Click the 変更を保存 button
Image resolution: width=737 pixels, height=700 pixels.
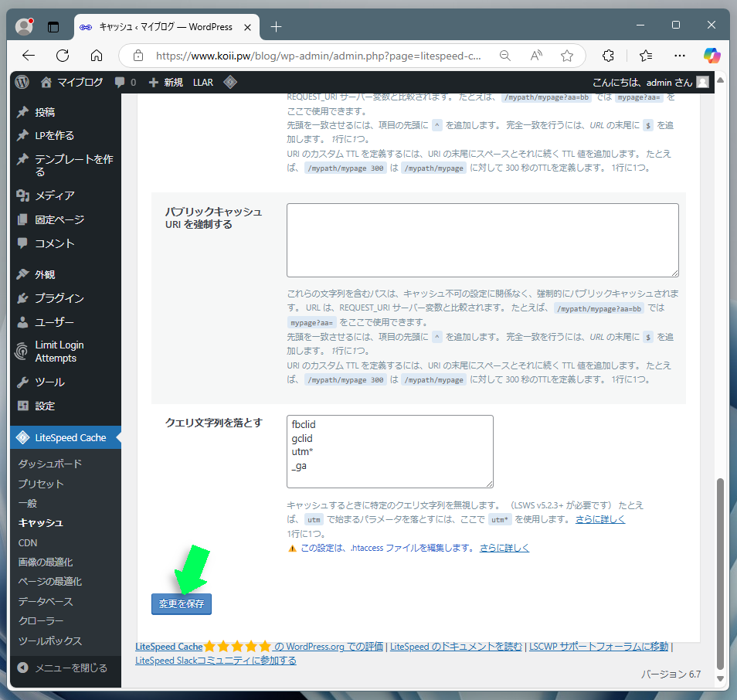182,603
